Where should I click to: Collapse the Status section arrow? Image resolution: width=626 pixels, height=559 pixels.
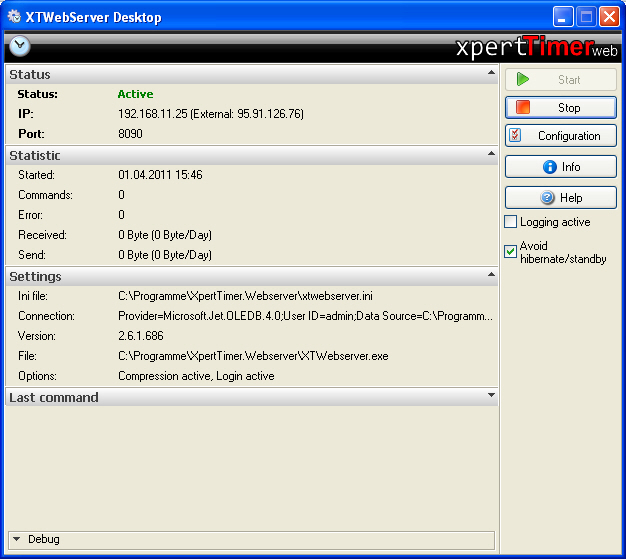coord(491,73)
